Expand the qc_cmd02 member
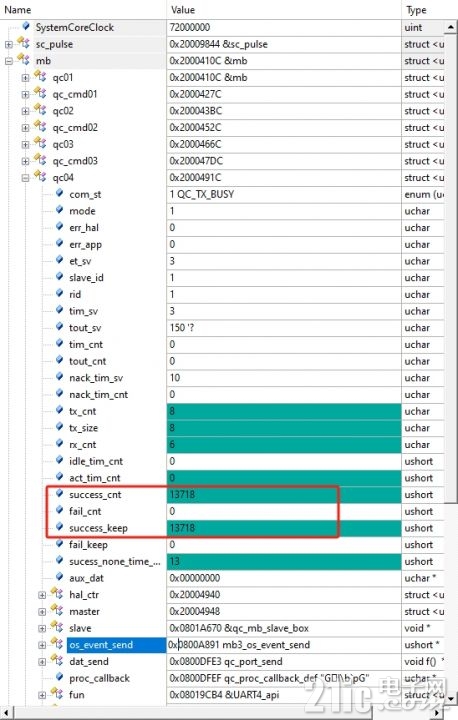The image size is (458, 720). (x=25, y=128)
